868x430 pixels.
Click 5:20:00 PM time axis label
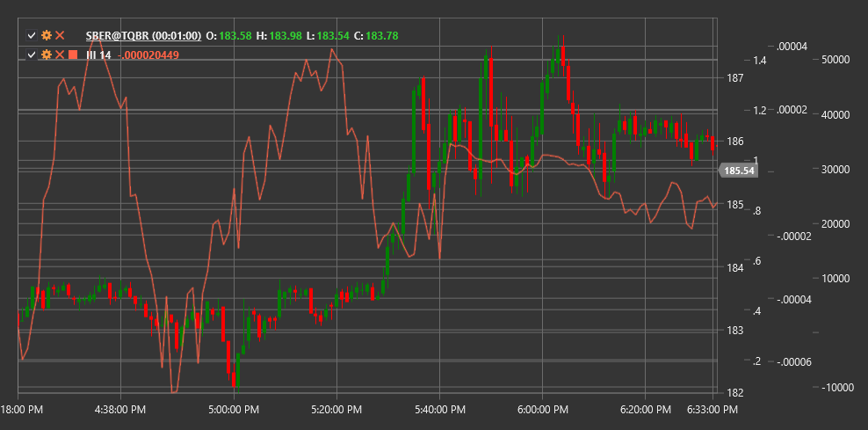tap(336, 410)
